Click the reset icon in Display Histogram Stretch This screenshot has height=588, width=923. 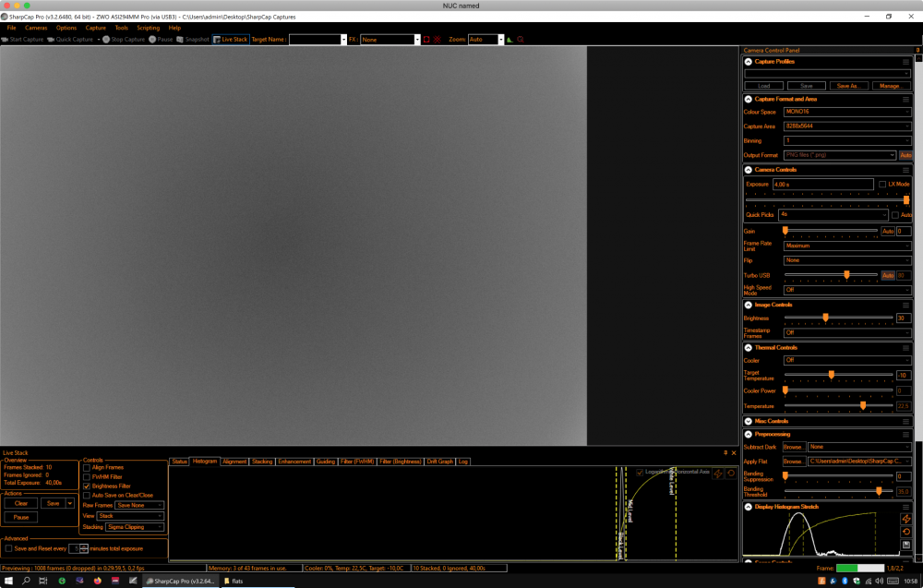coord(906,532)
